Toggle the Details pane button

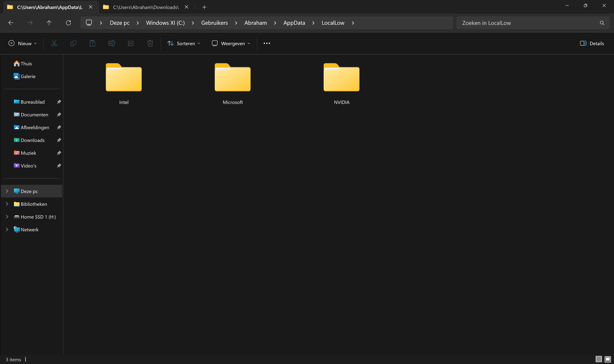click(x=592, y=43)
